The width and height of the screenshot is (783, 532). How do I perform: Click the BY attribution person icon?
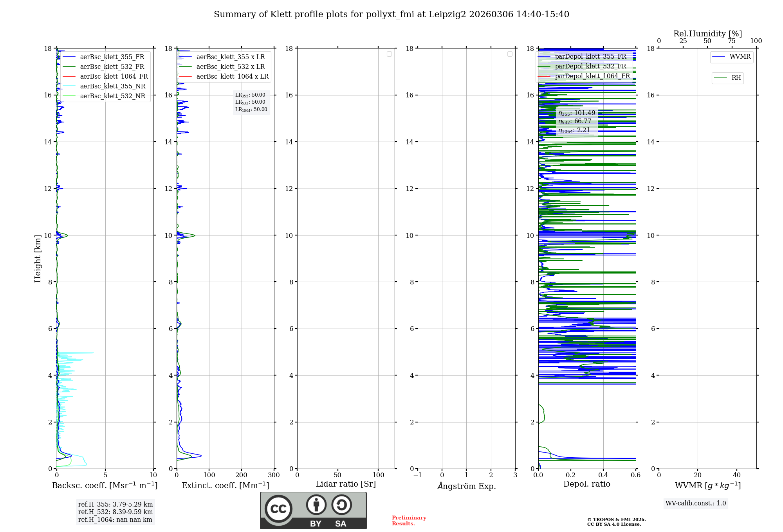click(316, 505)
